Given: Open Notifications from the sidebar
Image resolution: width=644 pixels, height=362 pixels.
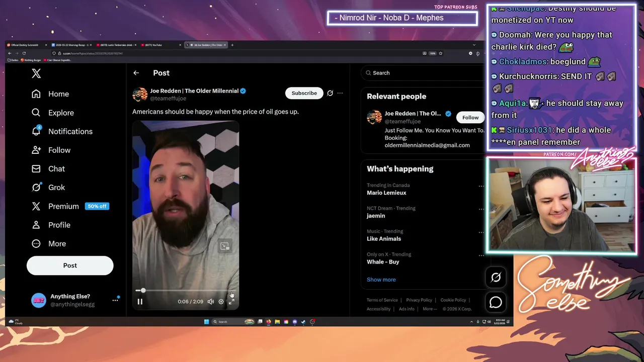Looking at the screenshot, I should point(62,131).
